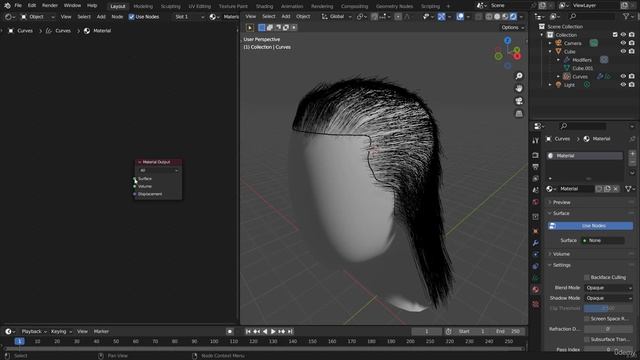
Task: Open the Edit menu
Action: [x=32, y=6]
